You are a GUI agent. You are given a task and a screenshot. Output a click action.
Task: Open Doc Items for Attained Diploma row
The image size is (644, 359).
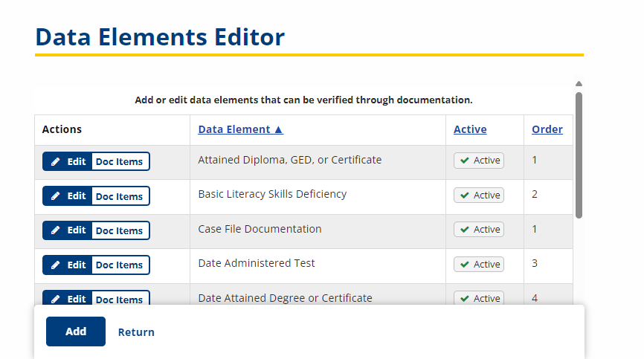[120, 161]
